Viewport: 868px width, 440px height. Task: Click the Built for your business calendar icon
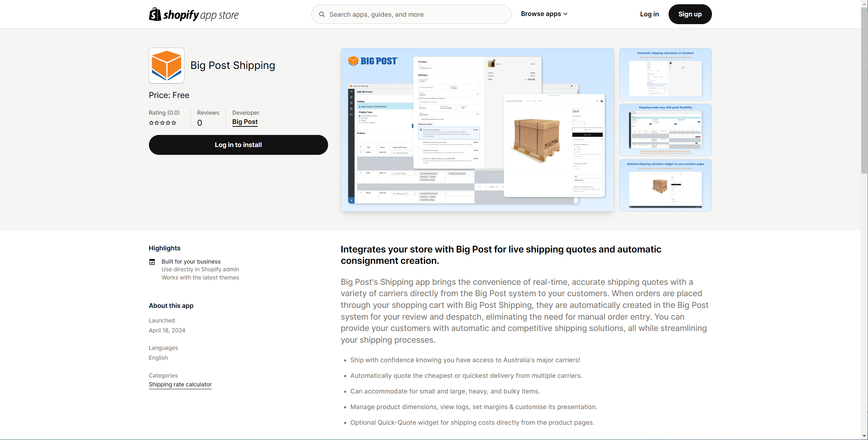tap(152, 262)
